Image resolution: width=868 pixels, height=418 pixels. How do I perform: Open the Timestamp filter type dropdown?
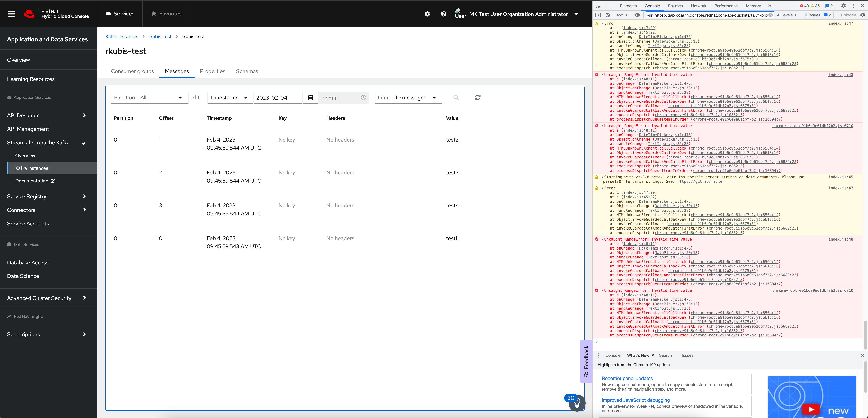229,98
